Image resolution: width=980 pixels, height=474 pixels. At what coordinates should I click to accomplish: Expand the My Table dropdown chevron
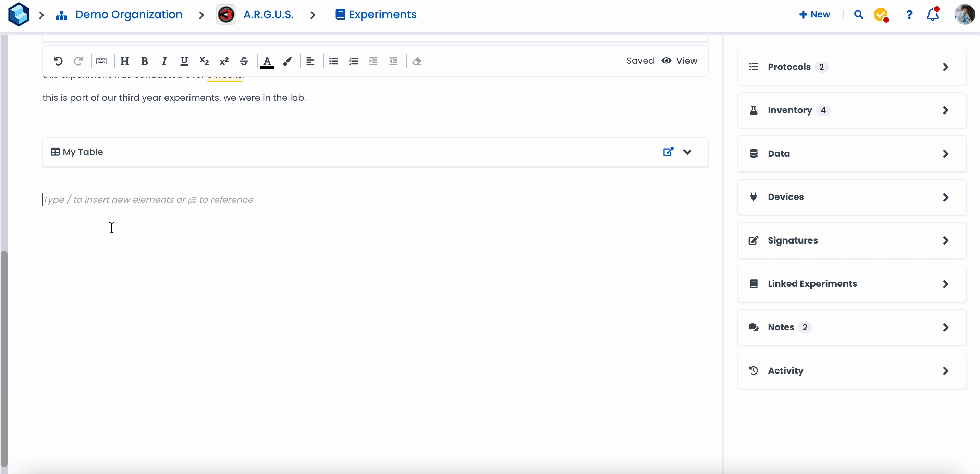[x=687, y=152]
